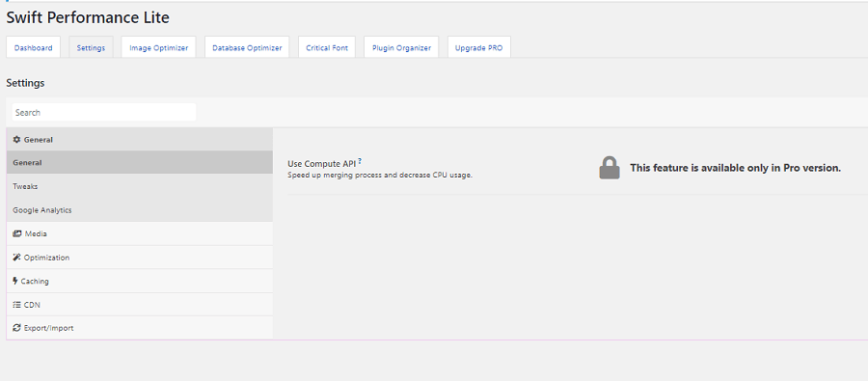868x381 pixels.
Task: Click the Swift Performance Lite page title
Action: tap(88, 17)
